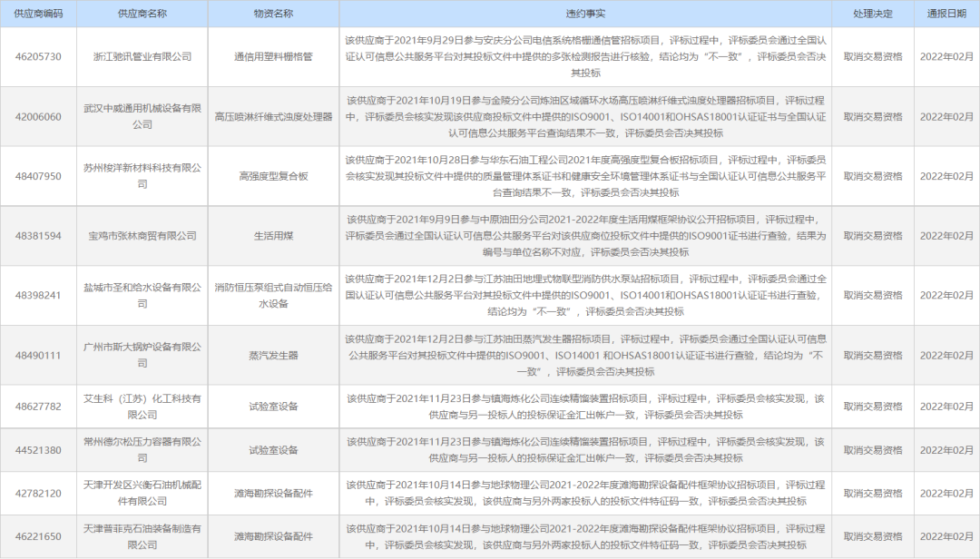Click the 通信用塑料栅格管 material cell
This screenshot has height=559, width=980.
pyautogui.click(x=275, y=58)
